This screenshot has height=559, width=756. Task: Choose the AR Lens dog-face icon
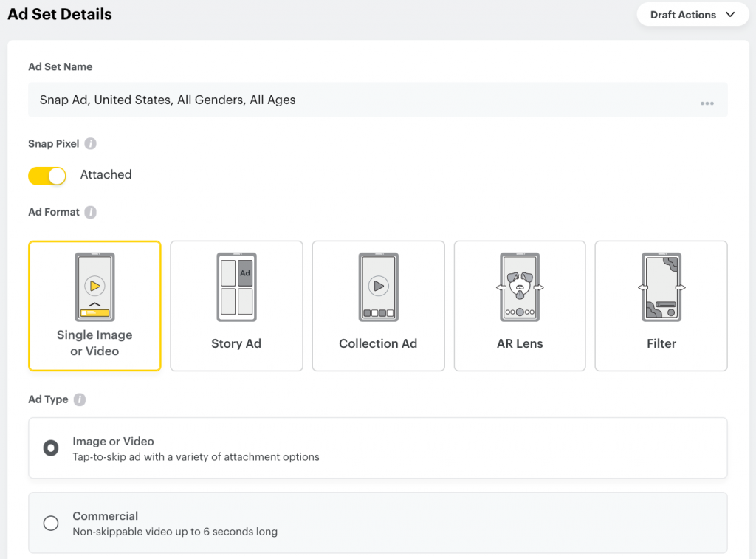coord(520,287)
